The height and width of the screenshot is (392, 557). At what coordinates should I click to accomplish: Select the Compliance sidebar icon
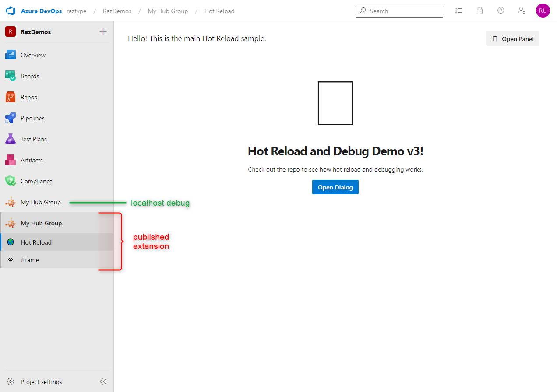tap(10, 181)
